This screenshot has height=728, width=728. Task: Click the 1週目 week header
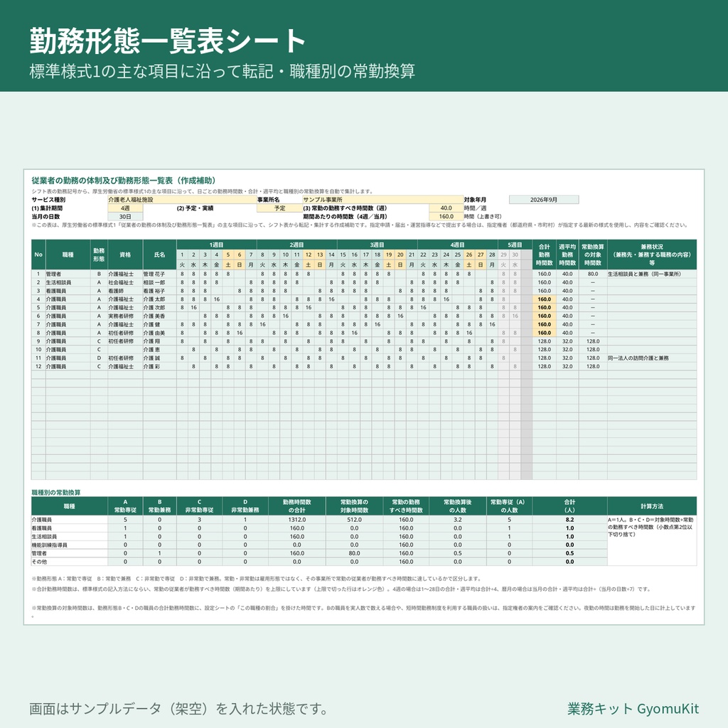(216, 245)
